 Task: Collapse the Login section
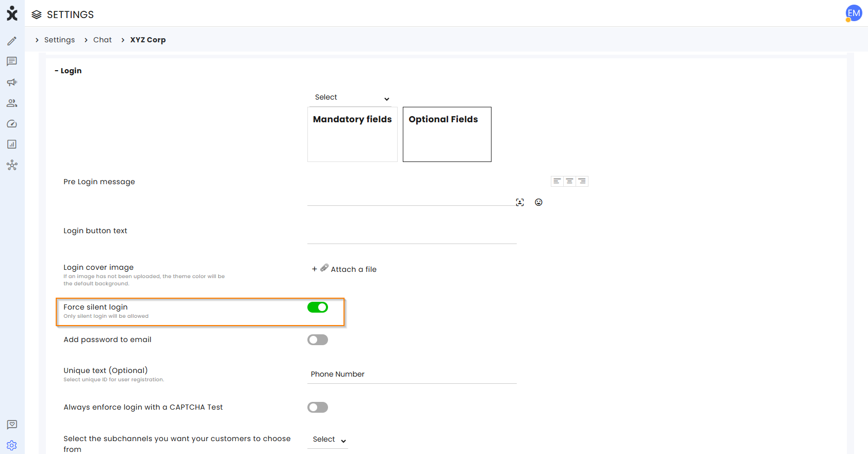68,71
